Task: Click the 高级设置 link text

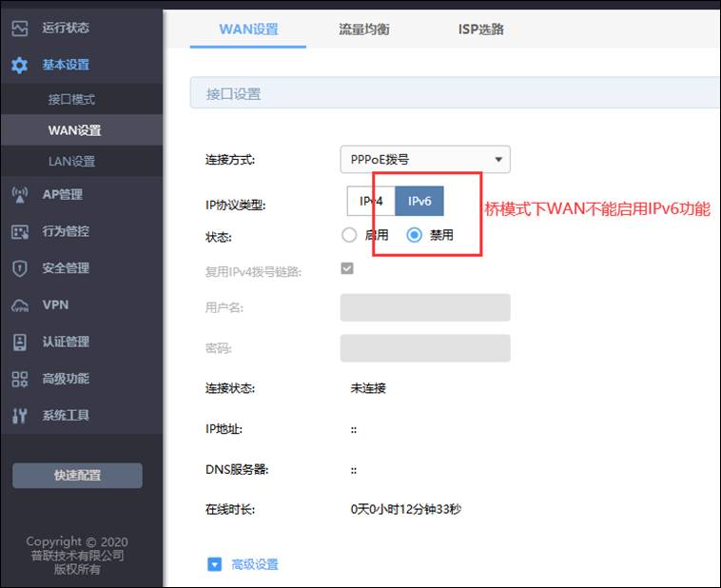Action: [x=255, y=564]
